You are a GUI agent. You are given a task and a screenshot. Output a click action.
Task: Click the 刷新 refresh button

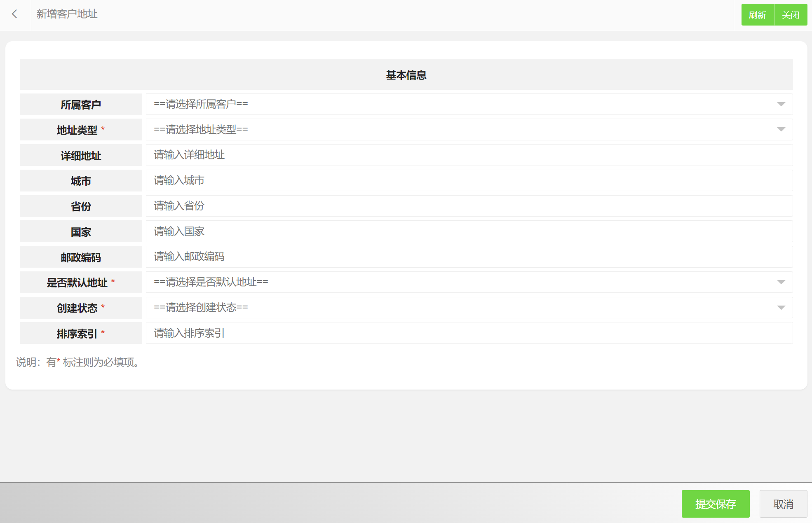[x=757, y=15]
